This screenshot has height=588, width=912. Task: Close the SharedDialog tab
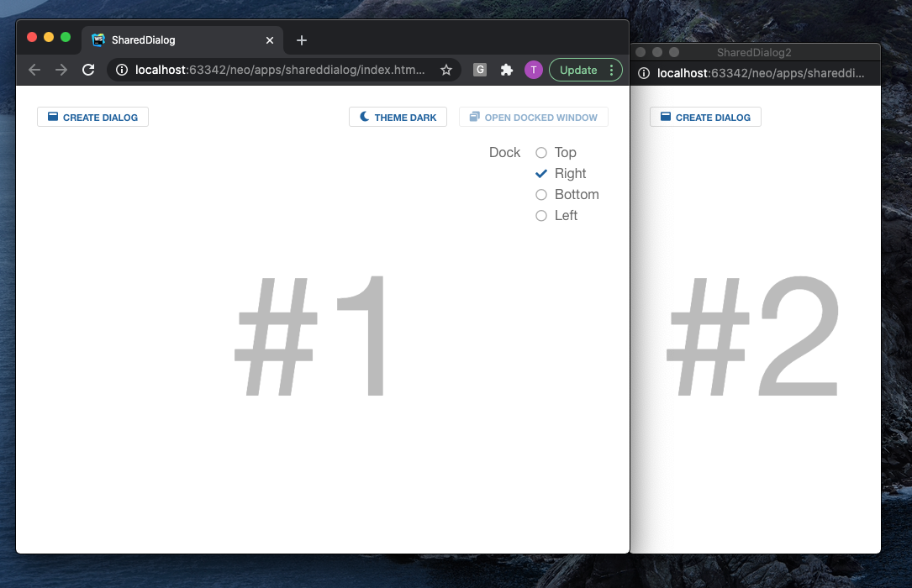(x=270, y=40)
